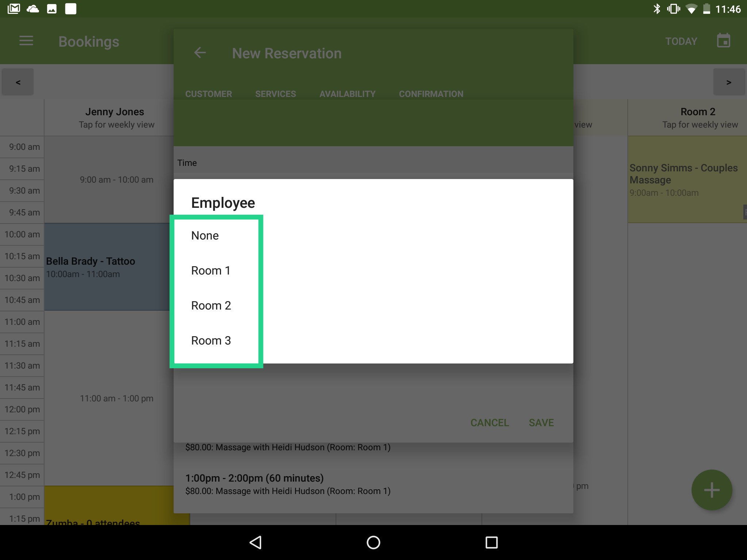Open the calendar date picker icon

pos(723,40)
